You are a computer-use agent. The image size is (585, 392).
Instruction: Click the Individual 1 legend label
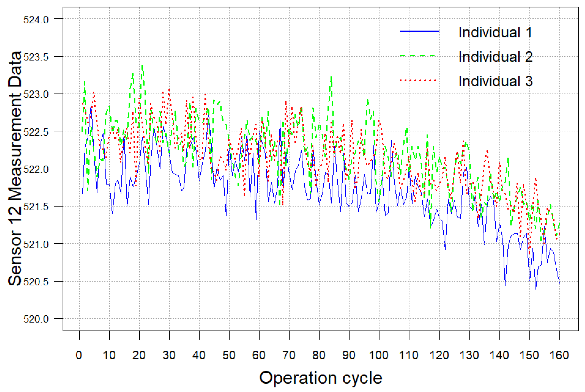click(495, 32)
